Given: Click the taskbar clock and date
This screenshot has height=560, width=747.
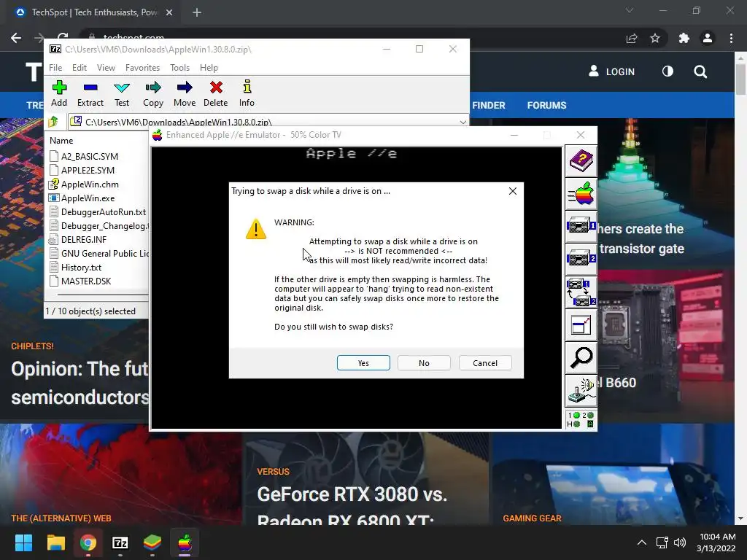Looking at the screenshot, I should click(716, 542).
